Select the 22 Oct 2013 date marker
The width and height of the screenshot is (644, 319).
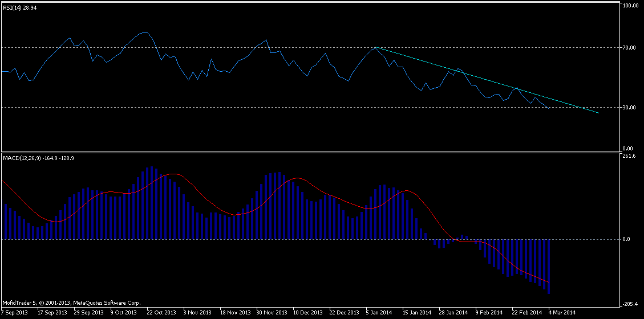(x=162, y=313)
